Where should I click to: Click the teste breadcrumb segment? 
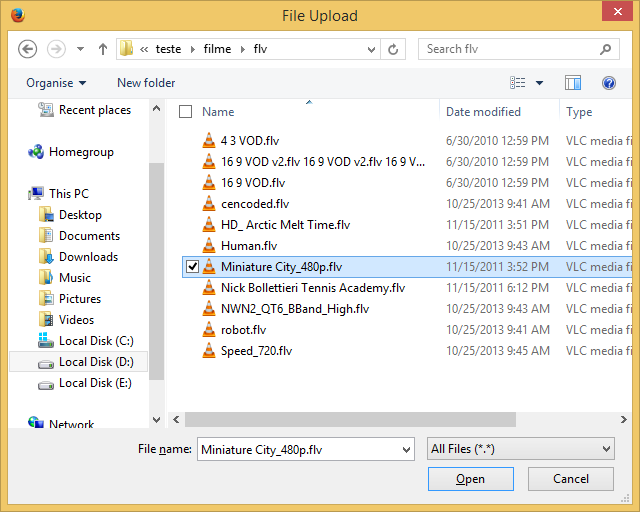[x=168, y=49]
